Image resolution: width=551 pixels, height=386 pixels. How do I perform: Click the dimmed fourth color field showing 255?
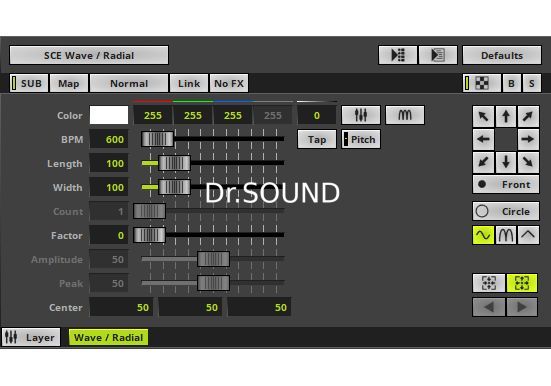click(273, 115)
